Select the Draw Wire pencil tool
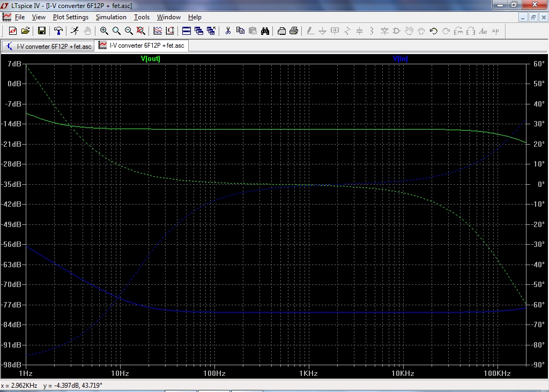Image resolution: width=549 pixels, height=392 pixels. (310, 31)
